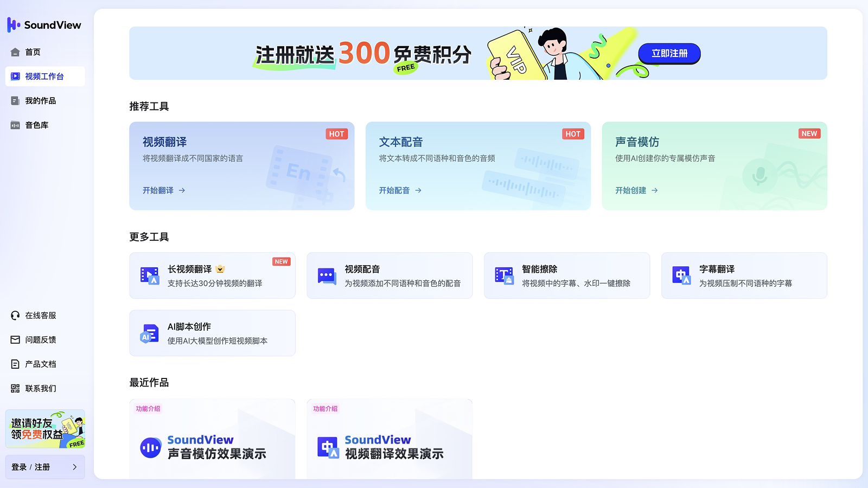This screenshot has height=488, width=868.
Task: Open the AI脚本创作 tool icon
Action: click(x=149, y=333)
